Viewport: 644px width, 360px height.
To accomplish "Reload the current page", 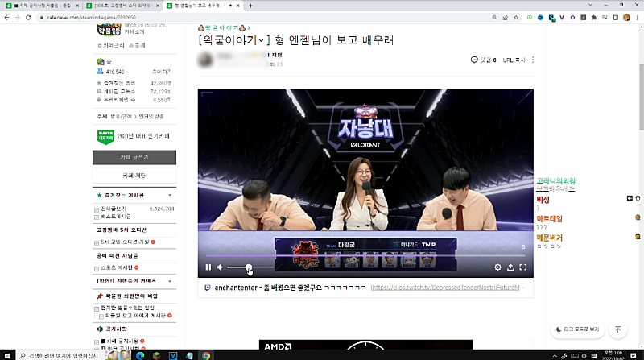I will [28, 18].
